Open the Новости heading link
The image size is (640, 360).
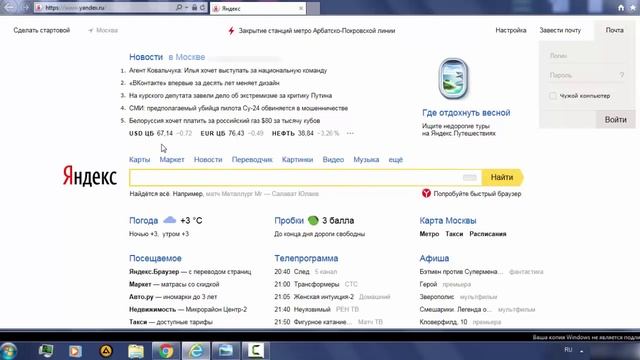tap(146, 57)
